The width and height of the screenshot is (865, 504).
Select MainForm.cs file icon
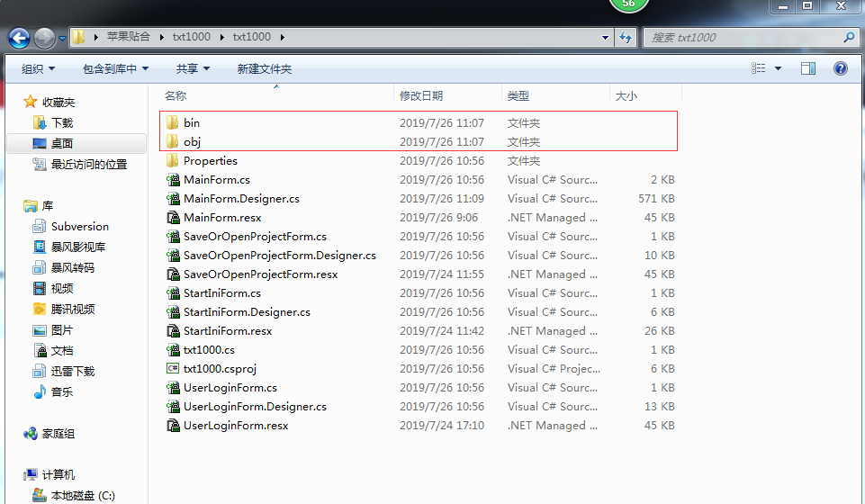coord(173,180)
